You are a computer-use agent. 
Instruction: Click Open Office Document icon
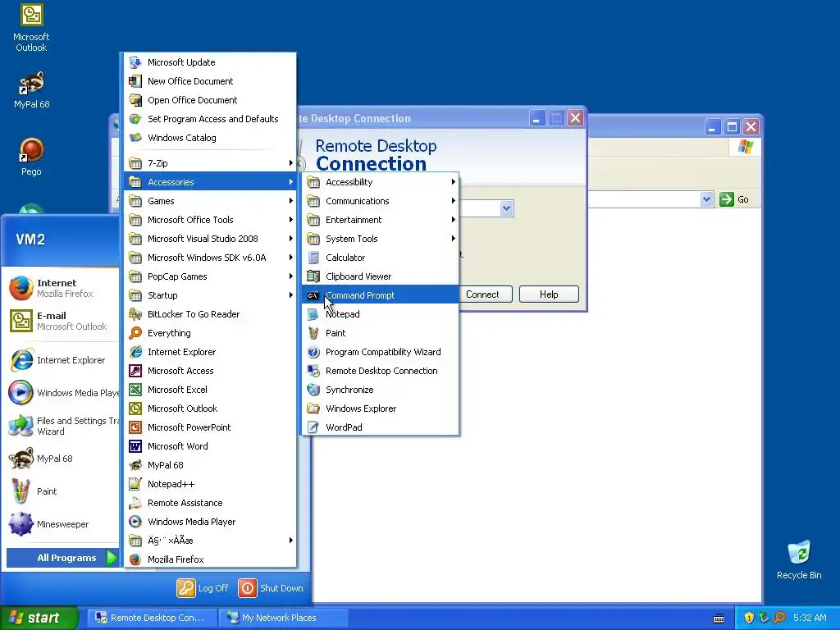coord(135,99)
